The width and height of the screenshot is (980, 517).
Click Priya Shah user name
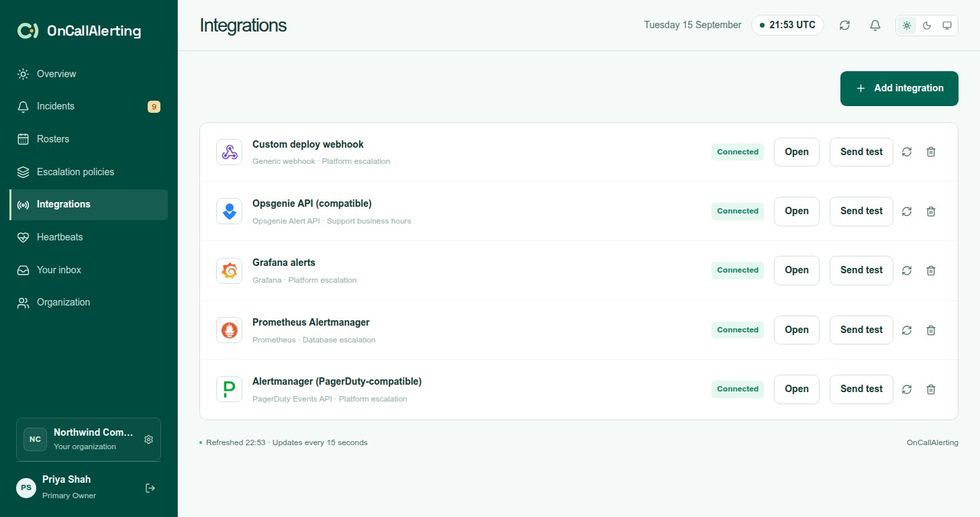point(66,479)
